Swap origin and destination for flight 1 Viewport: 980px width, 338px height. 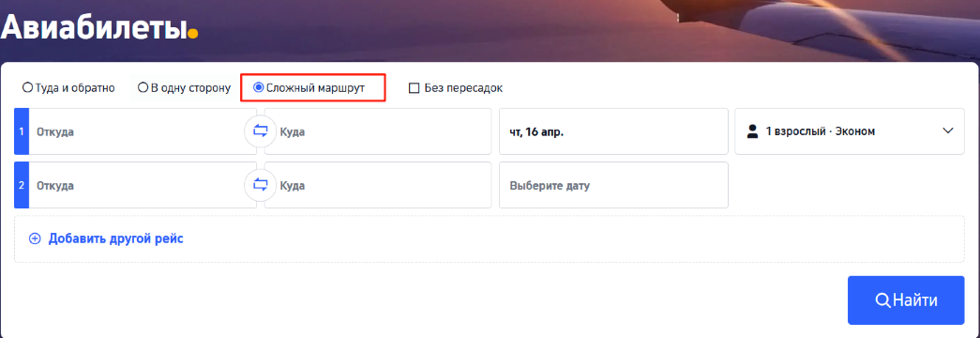260,131
